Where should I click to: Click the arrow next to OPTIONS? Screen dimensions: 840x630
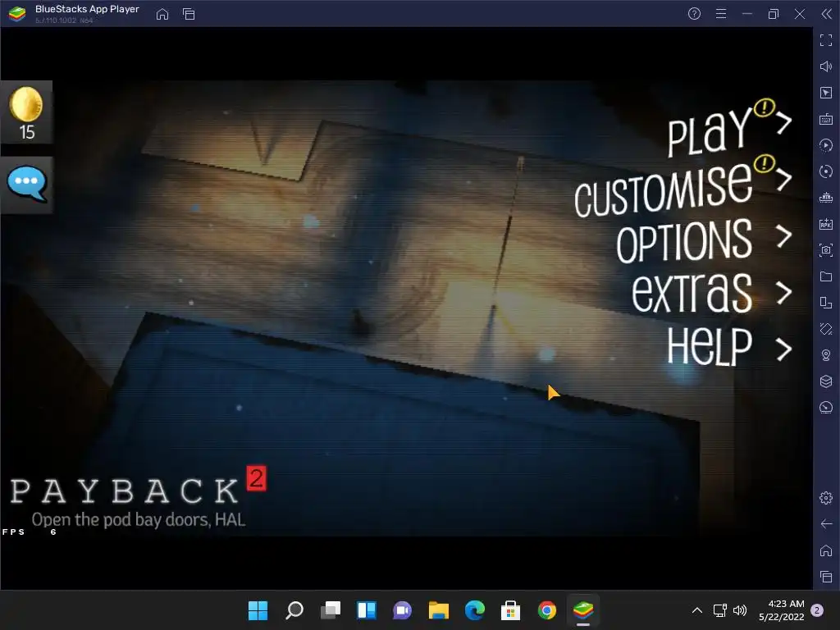(x=783, y=235)
